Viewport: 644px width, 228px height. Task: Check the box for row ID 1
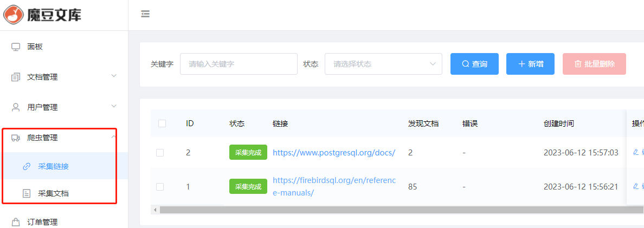(160, 187)
